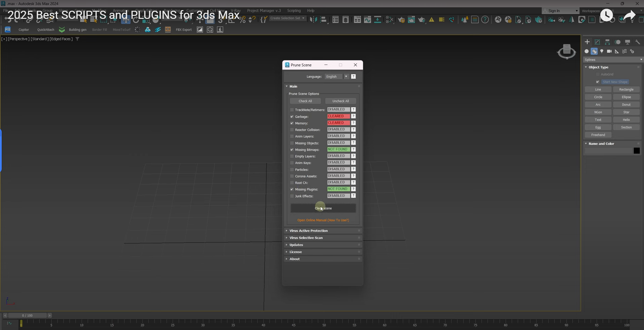Click the Rectangle spline button
The image size is (644, 330).
(x=626, y=89)
